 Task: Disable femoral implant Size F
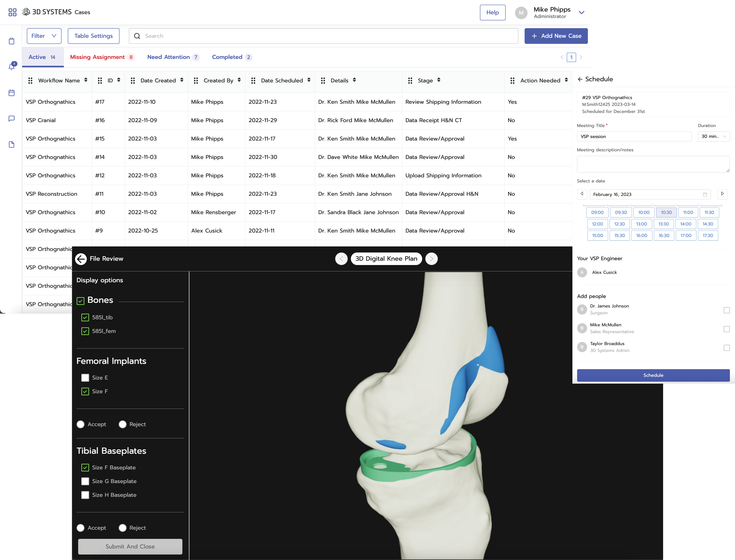[x=85, y=391]
